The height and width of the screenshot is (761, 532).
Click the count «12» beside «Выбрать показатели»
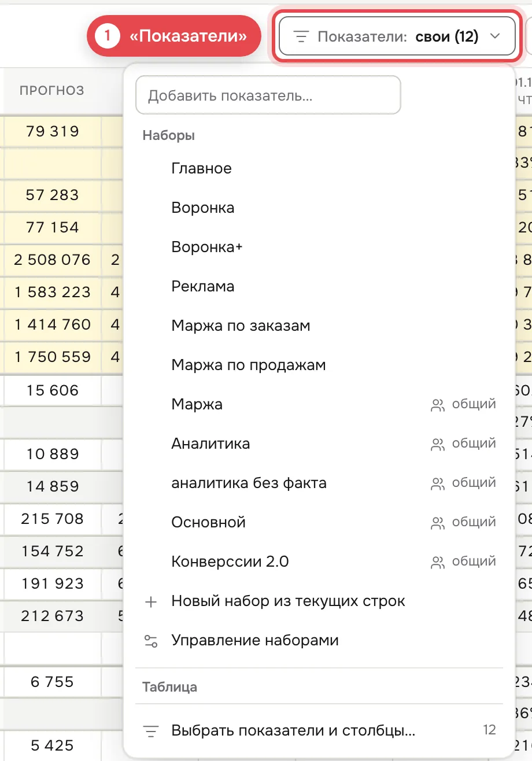pyautogui.click(x=489, y=730)
